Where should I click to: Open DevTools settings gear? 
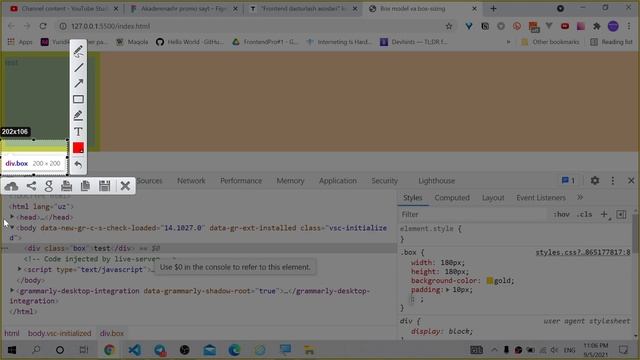(595, 180)
